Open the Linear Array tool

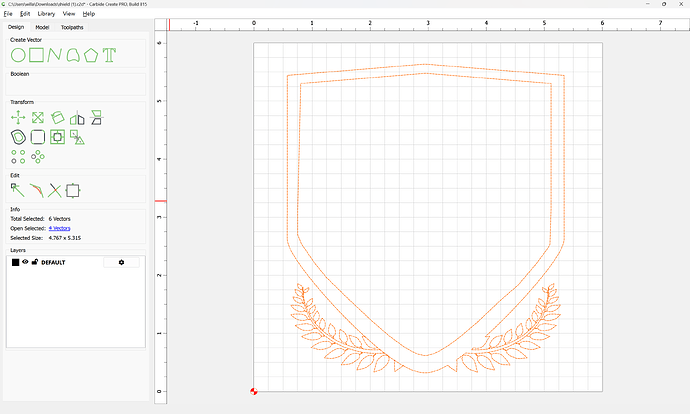point(18,157)
